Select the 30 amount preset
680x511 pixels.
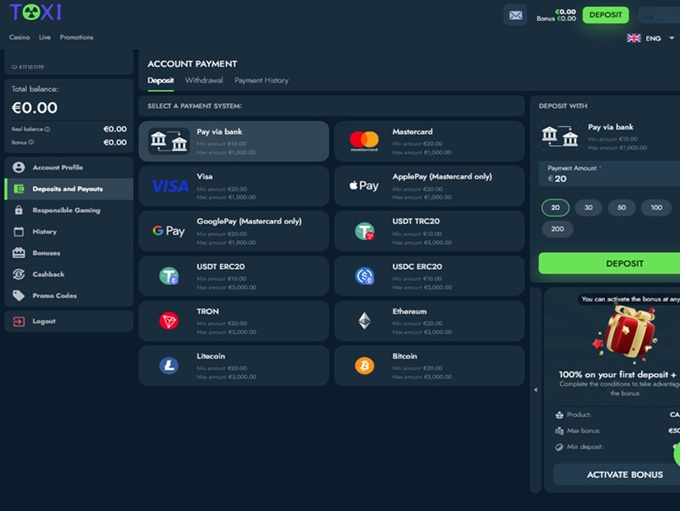[x=588, y=208]
